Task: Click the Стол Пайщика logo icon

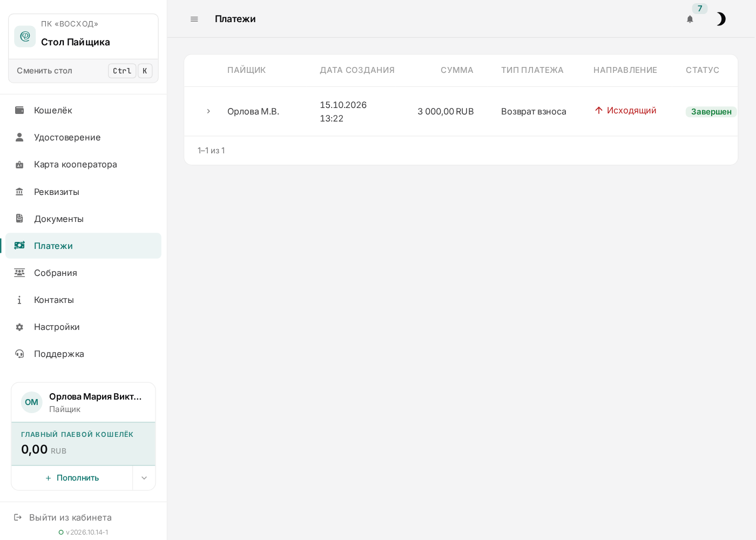Action: 25,36
